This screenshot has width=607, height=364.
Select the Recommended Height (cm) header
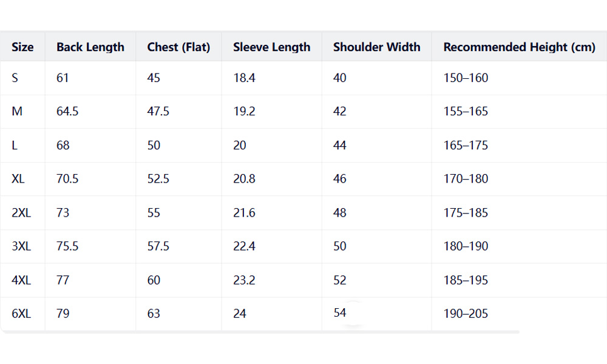point(519,47)
